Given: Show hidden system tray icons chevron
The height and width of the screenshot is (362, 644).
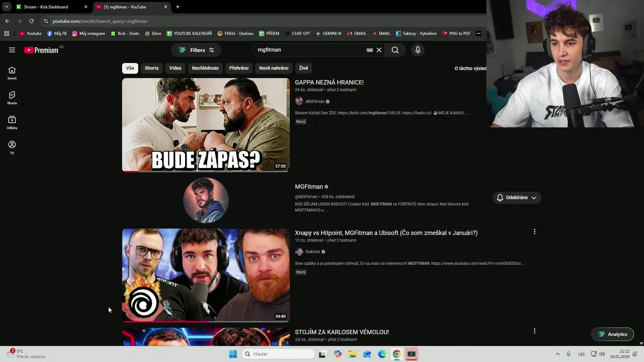Looking at the screenshot, I should (x=557, y=354).
